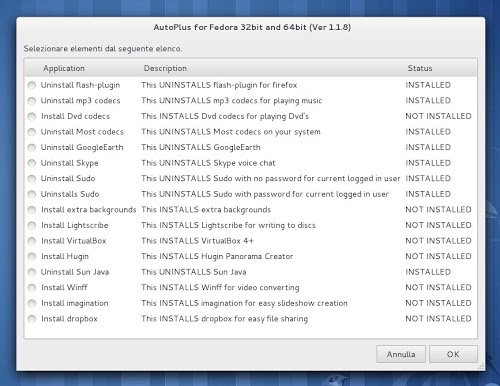Sort list by the Status column header
500x386 pixels.
[441, 68]
